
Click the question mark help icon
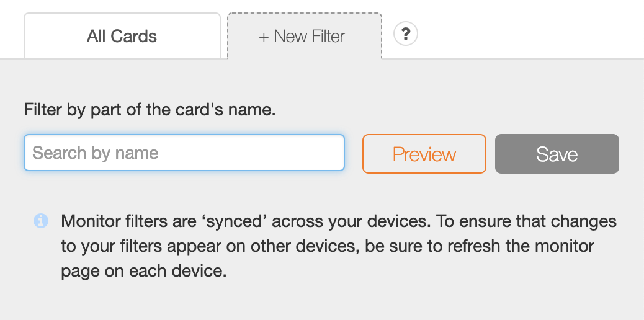[406, 33]
